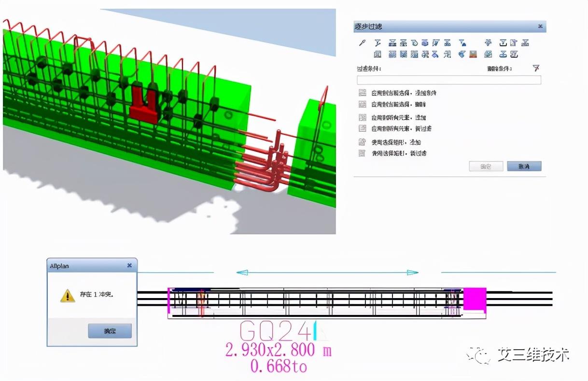Click the red delete-condition funnel icon
This screenshot has height=381, width=588.
(536, 68)
